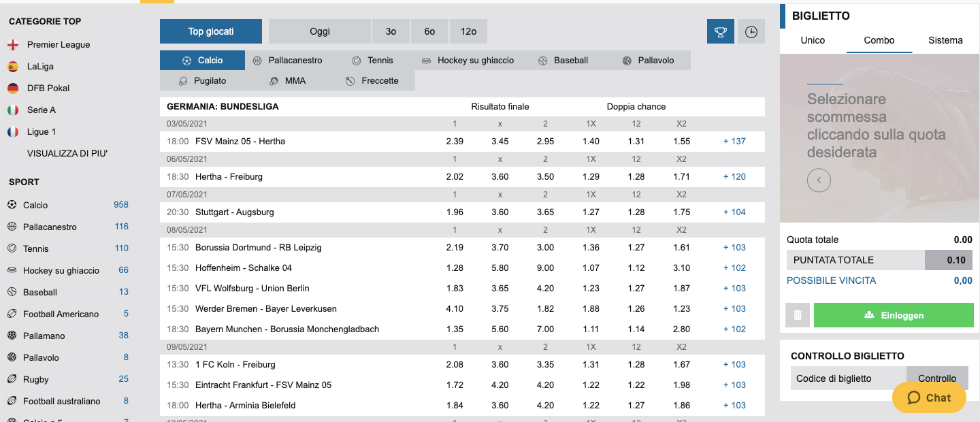The width and height of the screenshot is (980, 422).
Task: Switch to the Combo bet slip tab
Action: [879, 41]
